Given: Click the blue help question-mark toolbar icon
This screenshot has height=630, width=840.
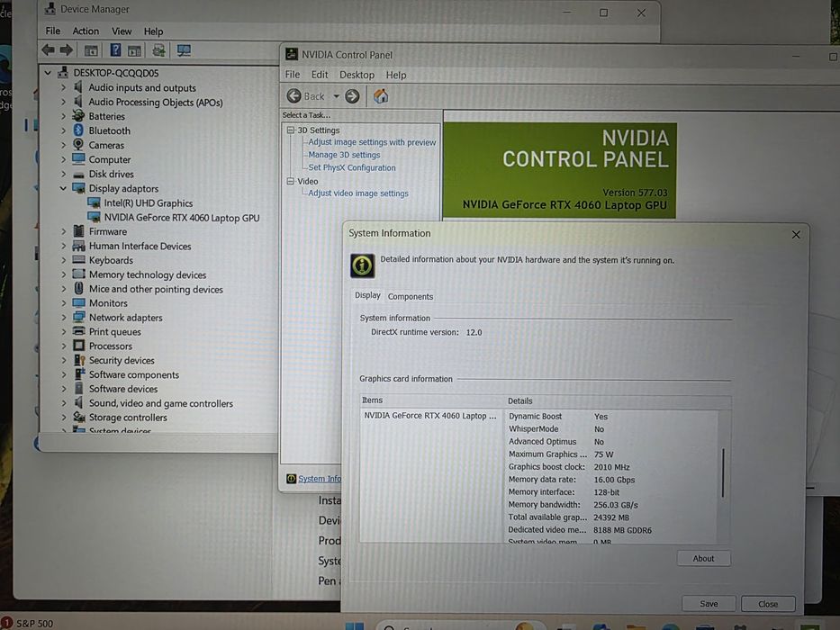Looking at the screenshot, I should pos(115,50).
